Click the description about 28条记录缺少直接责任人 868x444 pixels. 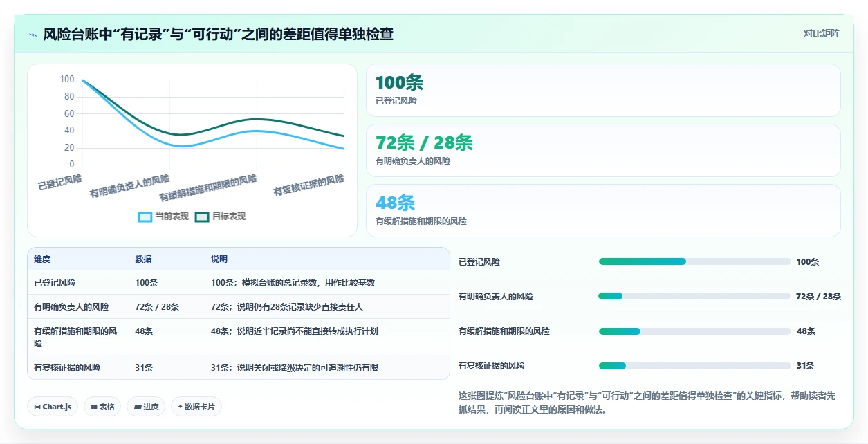287,306
